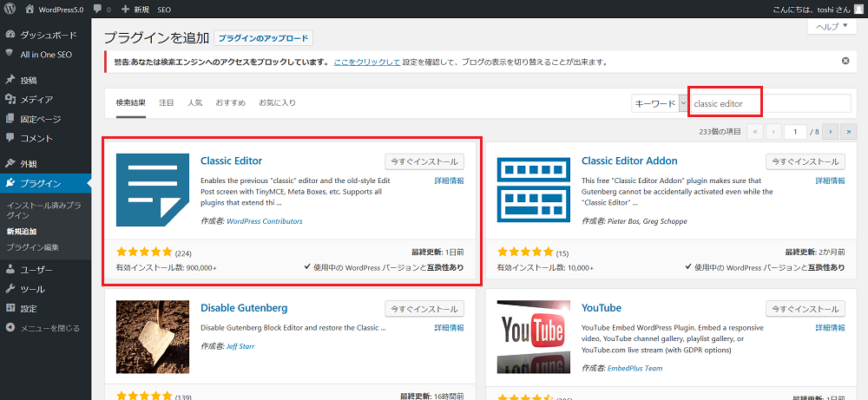Open the Media (メディア) sidebar menu
Screen dimensions: 868x400
click(36, 99)
